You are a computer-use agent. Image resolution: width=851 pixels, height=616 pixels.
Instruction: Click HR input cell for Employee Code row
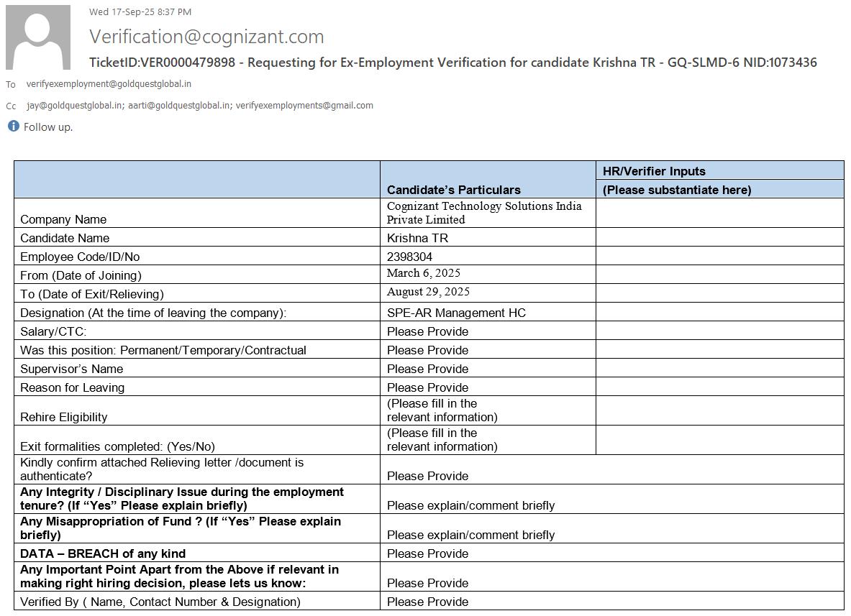[719, 256]
